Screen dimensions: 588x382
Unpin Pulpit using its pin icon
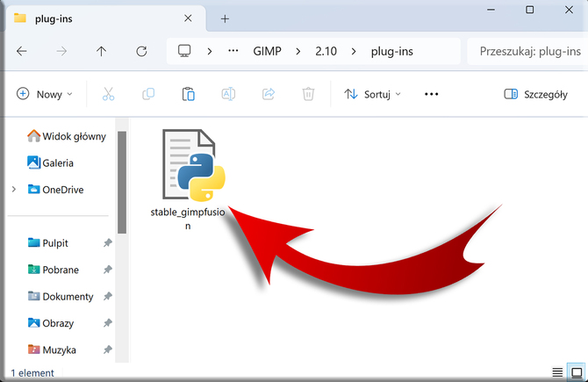coord(108,242)
